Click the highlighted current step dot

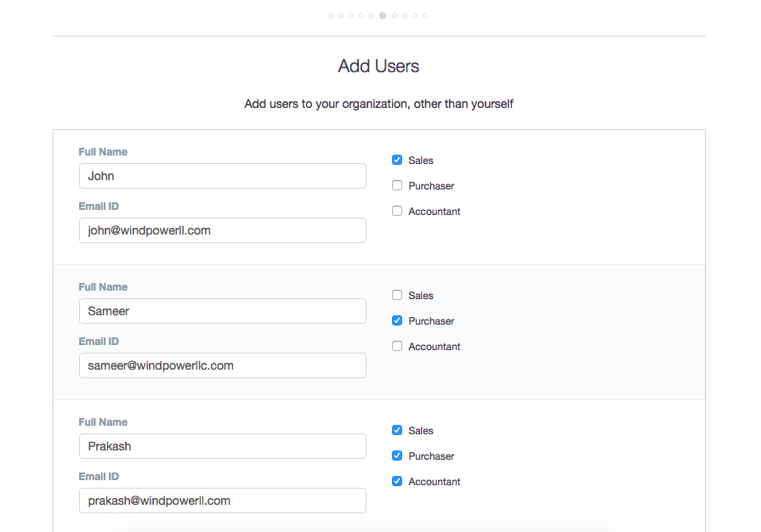tap(383, 15)
